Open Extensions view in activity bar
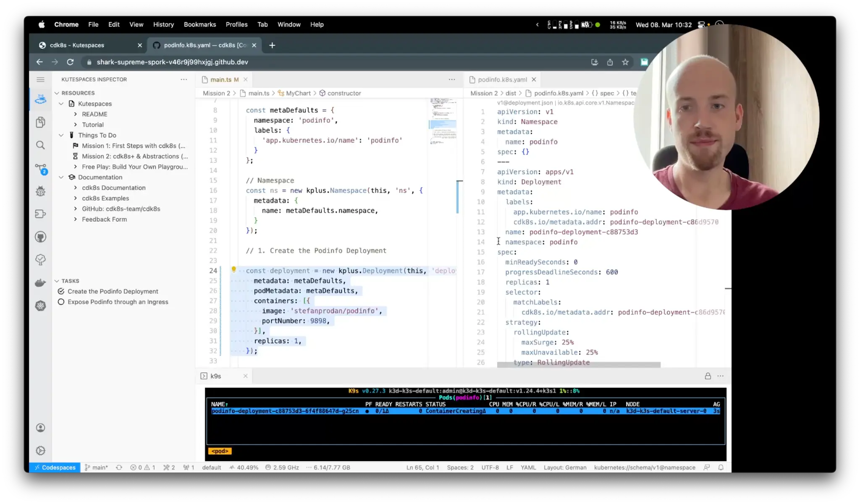 [x=40, y=214]
